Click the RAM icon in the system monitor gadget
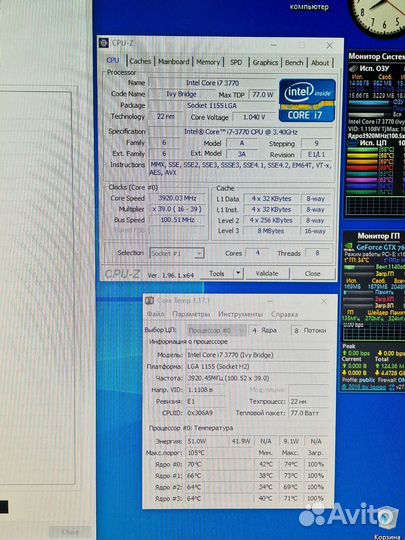 [353, 68]
